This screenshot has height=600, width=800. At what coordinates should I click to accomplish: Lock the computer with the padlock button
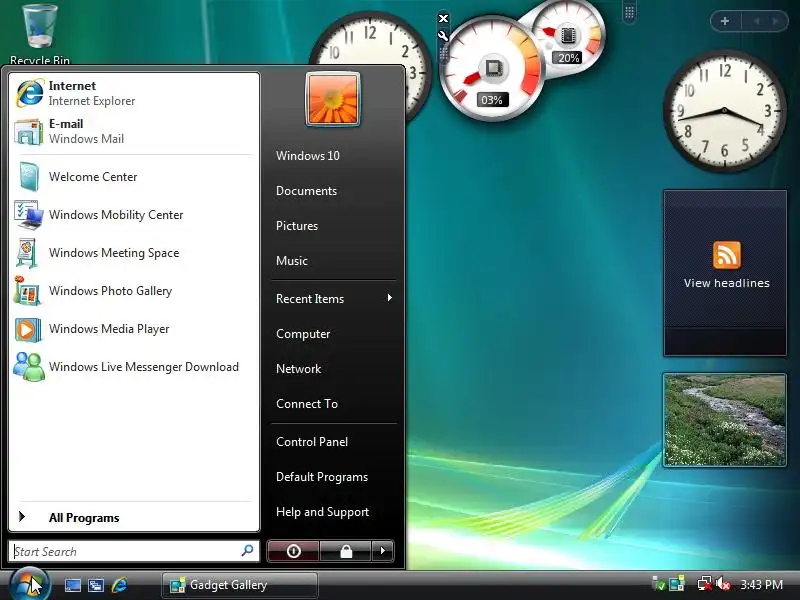(346, 551)
